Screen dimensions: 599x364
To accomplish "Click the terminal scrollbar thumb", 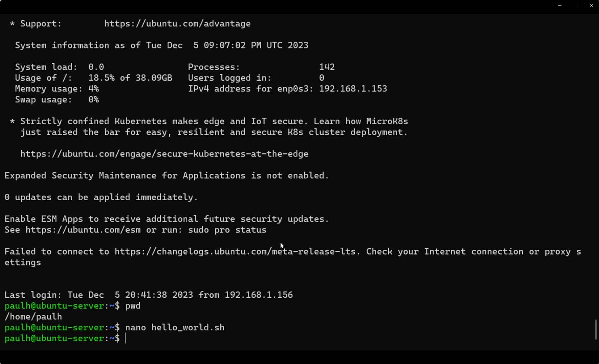I will pyautogui.click(x=596, y=329).
